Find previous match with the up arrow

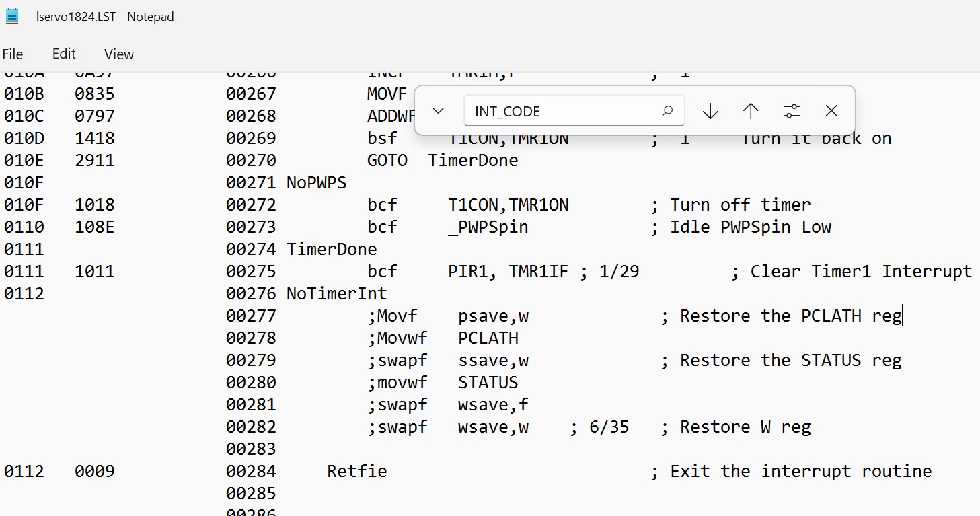coord(751,111)
